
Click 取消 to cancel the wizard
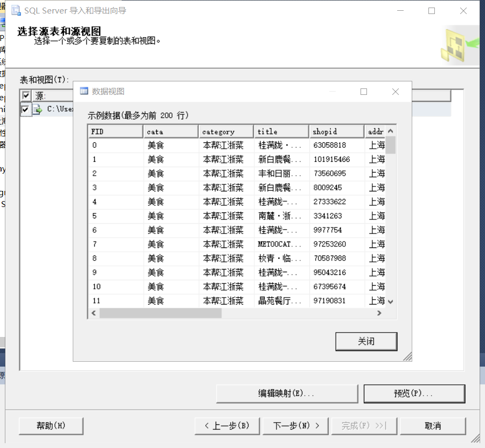click(x=433, y=426)
